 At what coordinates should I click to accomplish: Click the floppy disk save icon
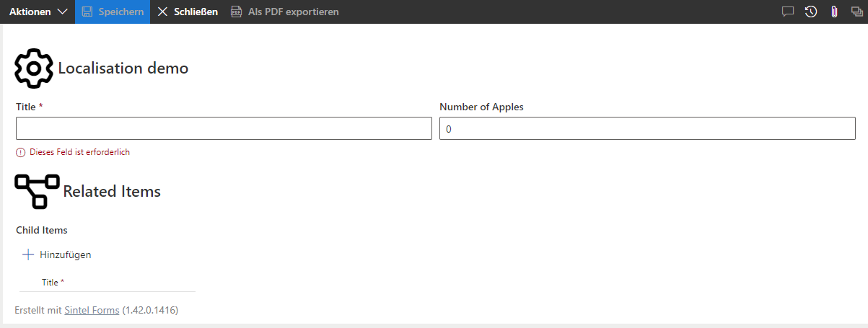87,12
